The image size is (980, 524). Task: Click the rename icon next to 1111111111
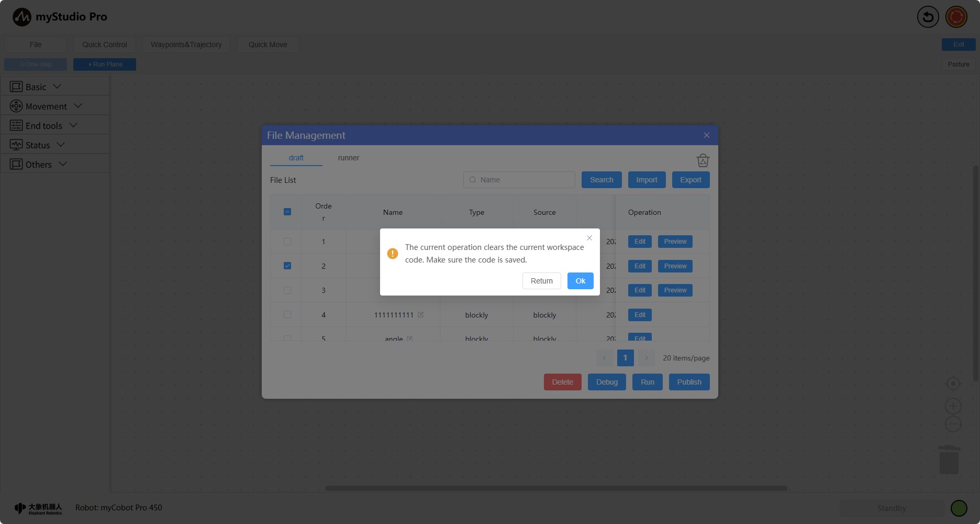click(x=420, y=315)
